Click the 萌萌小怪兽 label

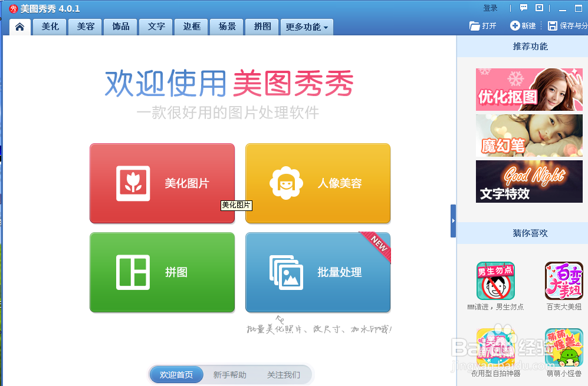(x=564, y=373)
